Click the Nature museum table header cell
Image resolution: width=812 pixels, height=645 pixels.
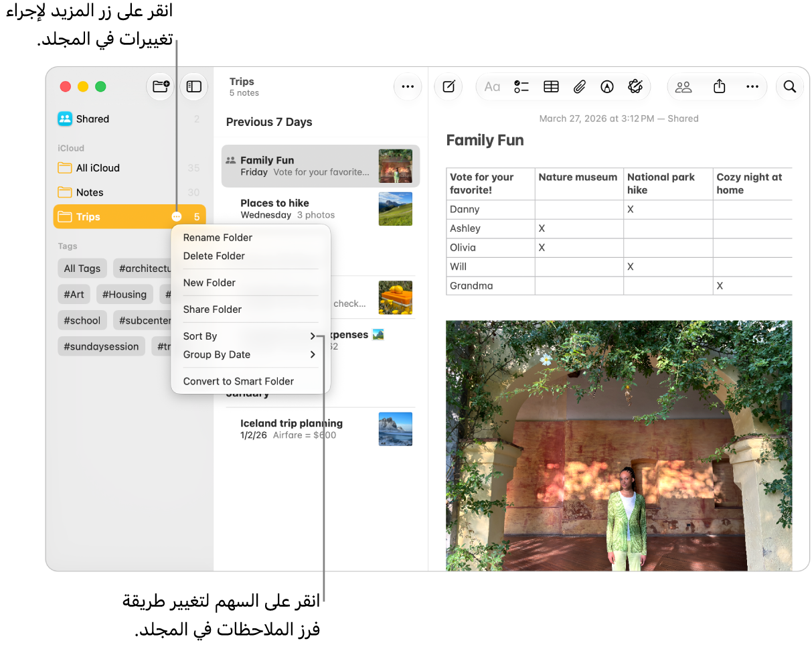[579, 184]
